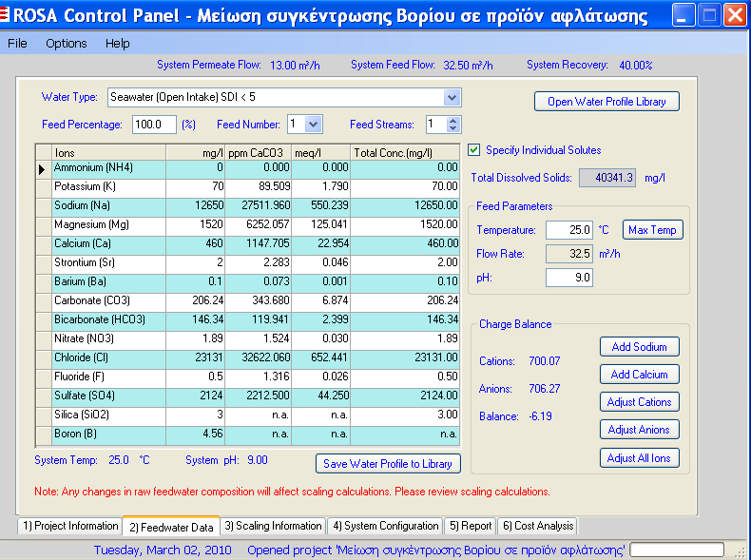Click Adjust All Ions button
Screen dimensions: 751x560
pos(640,458)
